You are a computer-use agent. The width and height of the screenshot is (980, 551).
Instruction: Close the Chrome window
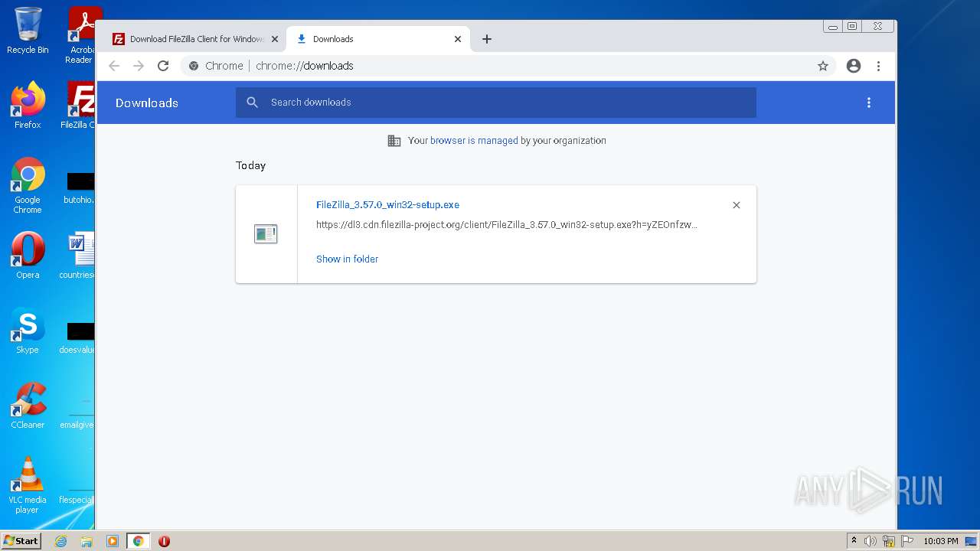pos(877,26)
